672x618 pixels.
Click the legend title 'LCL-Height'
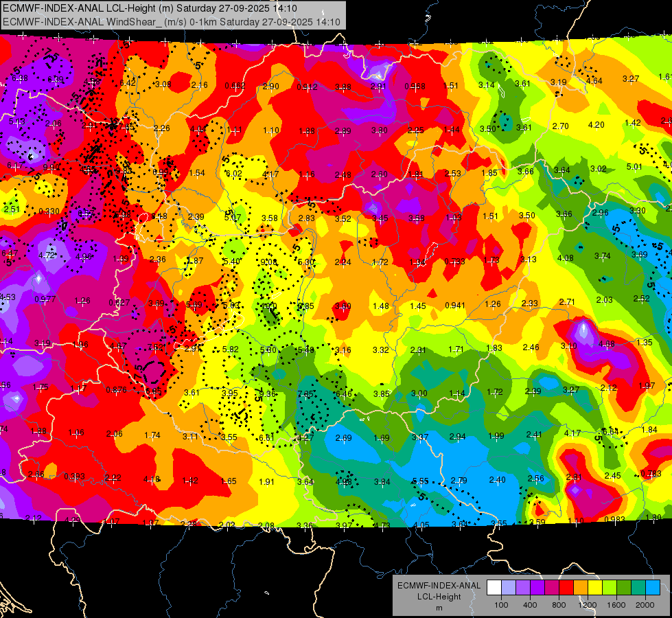coord(439,597)
